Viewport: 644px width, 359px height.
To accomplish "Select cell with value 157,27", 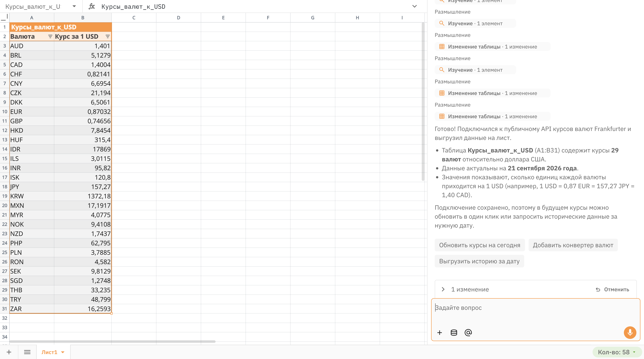I will 83,187.
